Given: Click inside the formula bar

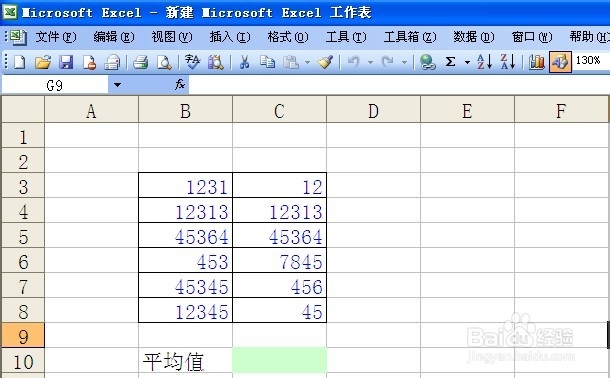Looking at the screenshot, I should point(399,84).
